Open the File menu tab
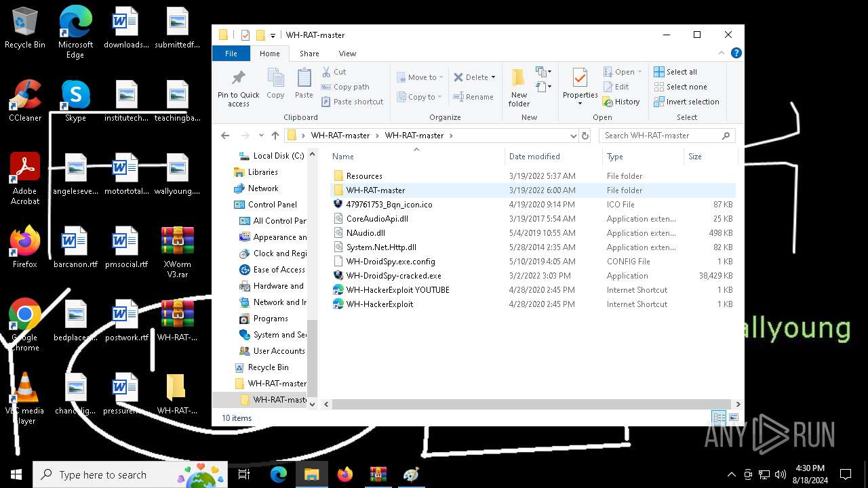Viewport: 868px width, 488px height. pyautogui.click(x=231, y=54)
